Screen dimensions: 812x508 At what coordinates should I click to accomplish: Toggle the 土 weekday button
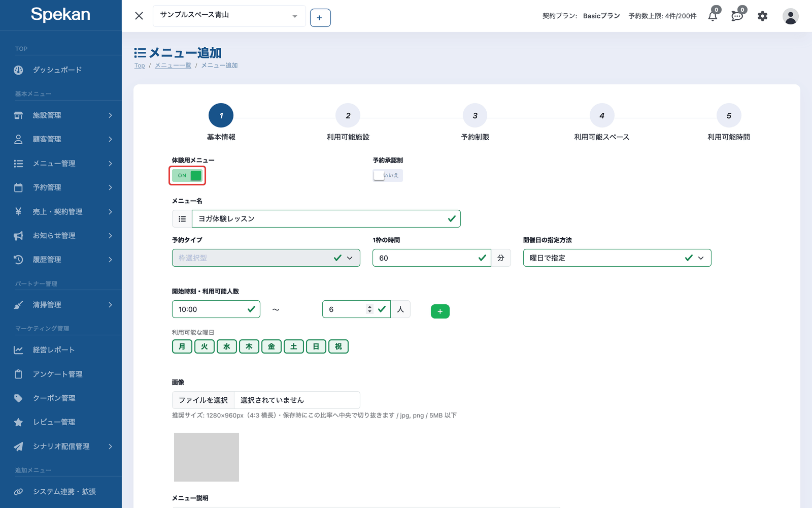(294, 346)
